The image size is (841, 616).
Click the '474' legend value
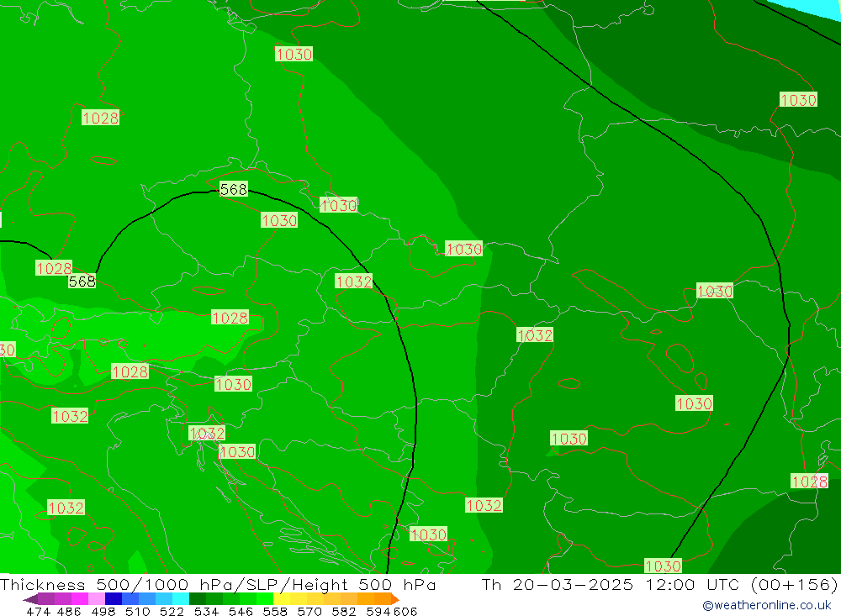click(x=39, y=611)
